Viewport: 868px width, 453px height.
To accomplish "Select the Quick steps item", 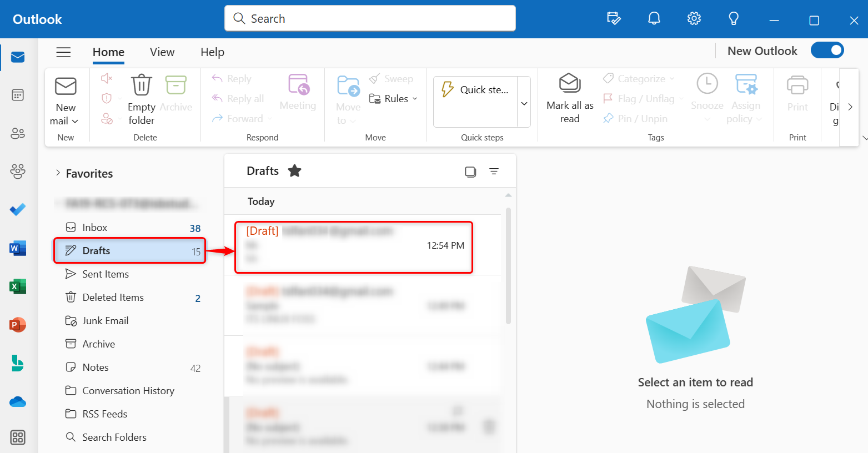I will pyautogui.click(x=475, y=90).
